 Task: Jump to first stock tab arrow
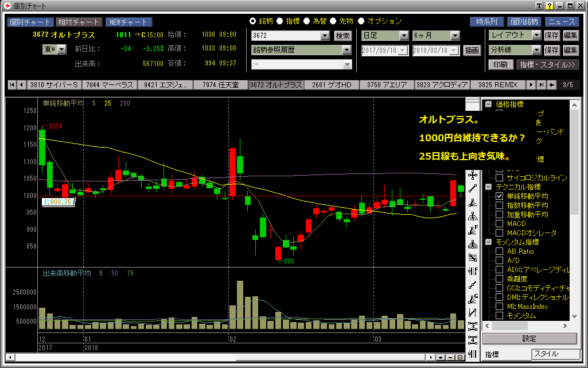click(x=11, y=85)
